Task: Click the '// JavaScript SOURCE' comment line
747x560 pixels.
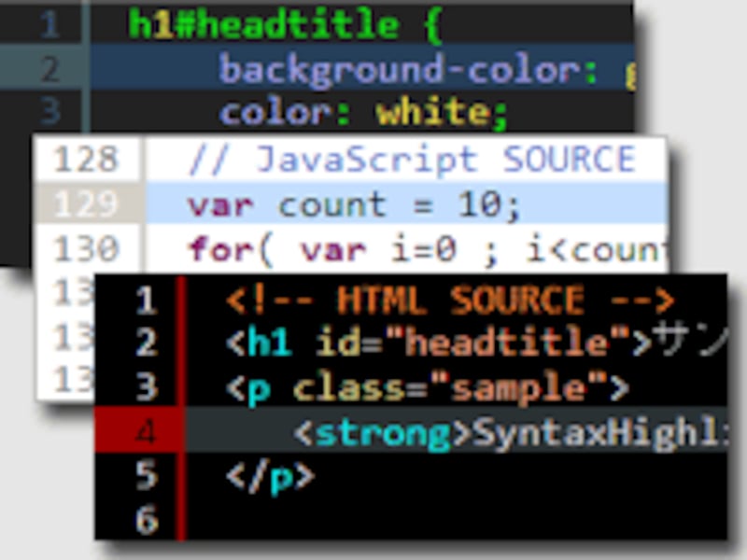Action: (413, 159)
